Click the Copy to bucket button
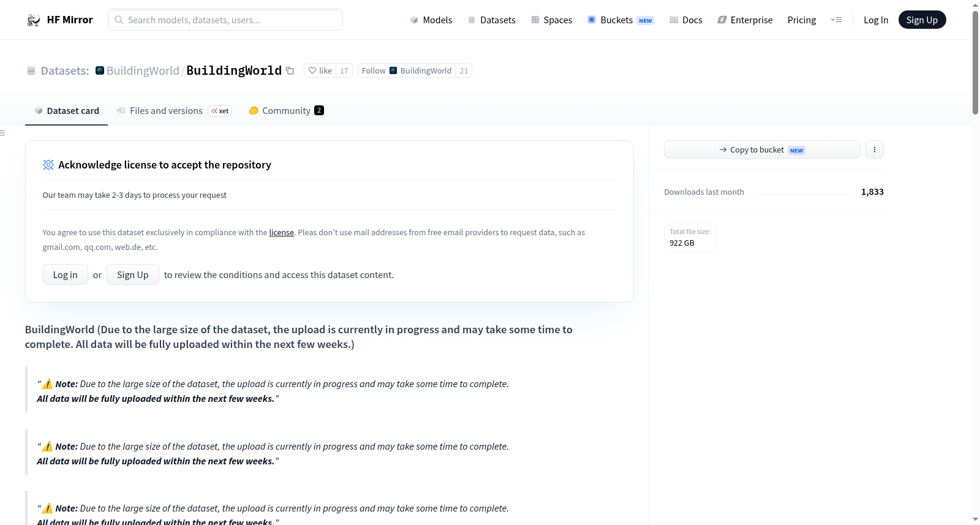980x525 pixels. pyautogui.click(x=762, y=149)
